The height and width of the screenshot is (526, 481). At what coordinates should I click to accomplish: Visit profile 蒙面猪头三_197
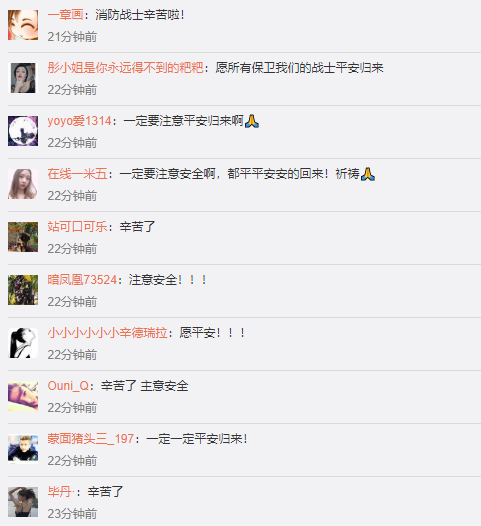click(91, 439)
